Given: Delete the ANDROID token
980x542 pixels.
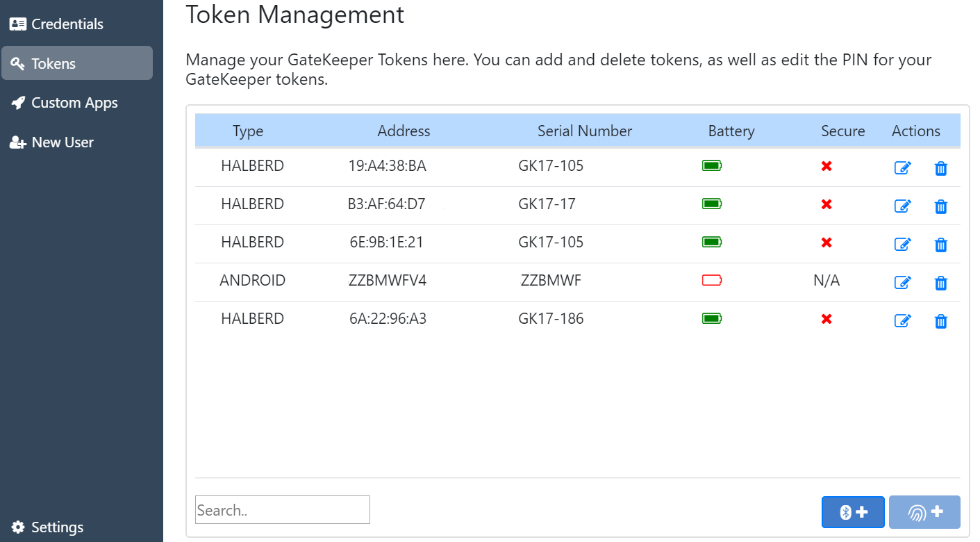Looking at the screenshot, I should 940,283.
